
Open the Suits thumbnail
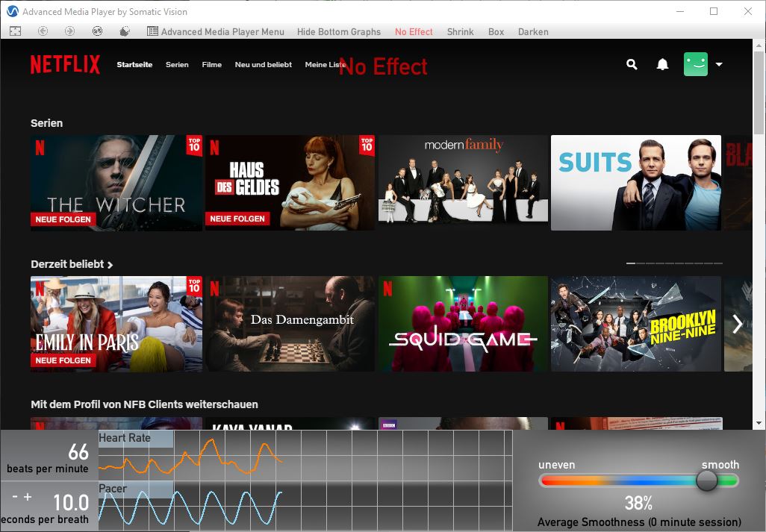[x=636, y=183]
